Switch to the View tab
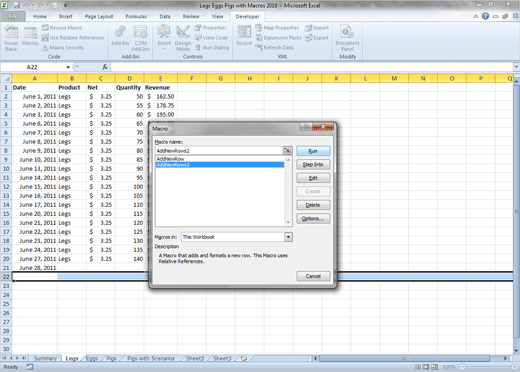520x372 pixels. (x=217, y=16)
